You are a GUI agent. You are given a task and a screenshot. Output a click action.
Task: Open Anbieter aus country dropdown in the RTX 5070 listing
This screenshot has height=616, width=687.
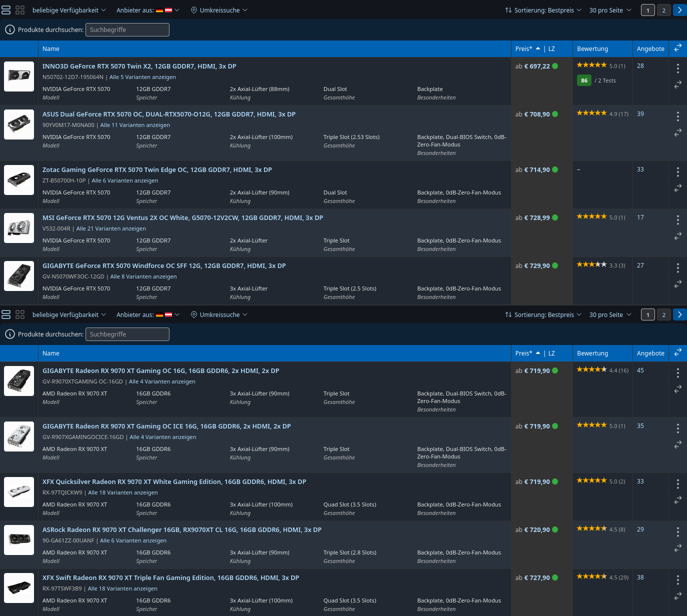coord(148,10)
